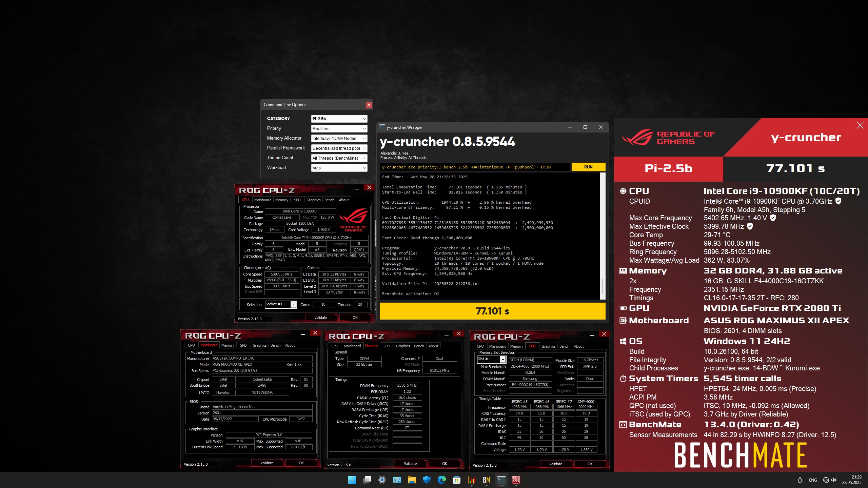Click the XMP-4000 column header in Timings Table
868x488 pixels.
pyautogui.click(x=586, y=402)
